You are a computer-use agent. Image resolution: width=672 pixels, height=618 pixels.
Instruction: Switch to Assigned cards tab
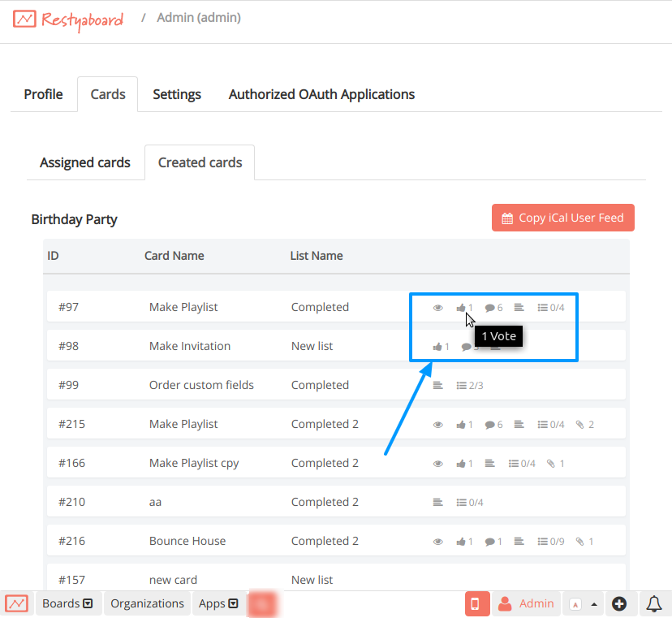(85, 162)
